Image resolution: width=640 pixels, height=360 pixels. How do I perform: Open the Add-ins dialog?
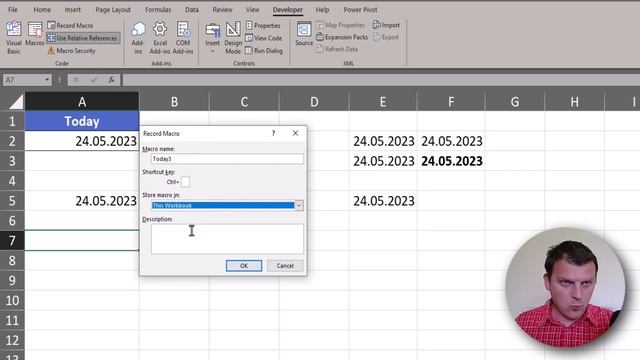click(x=138, y=38)
